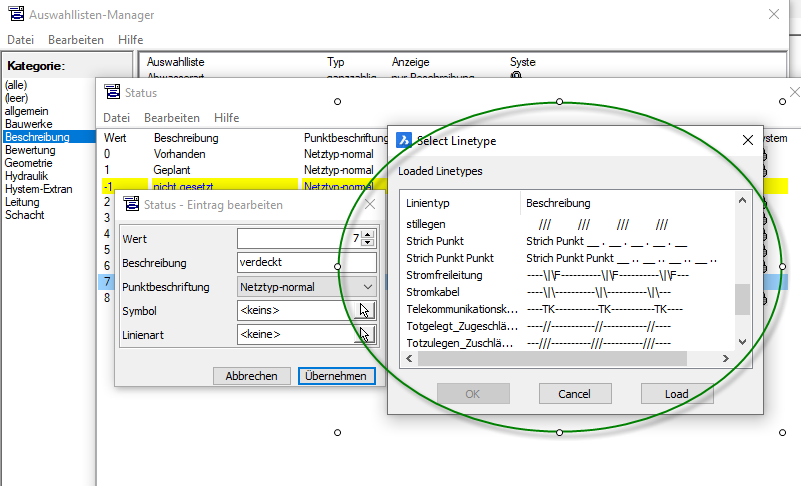Open the Linienart picker button
The height and width of the screenshot is (486, 801).
(367, 335)
